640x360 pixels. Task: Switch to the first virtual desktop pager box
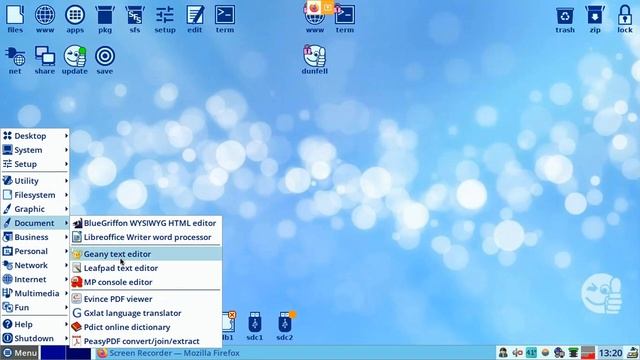(x=53, y=353)
